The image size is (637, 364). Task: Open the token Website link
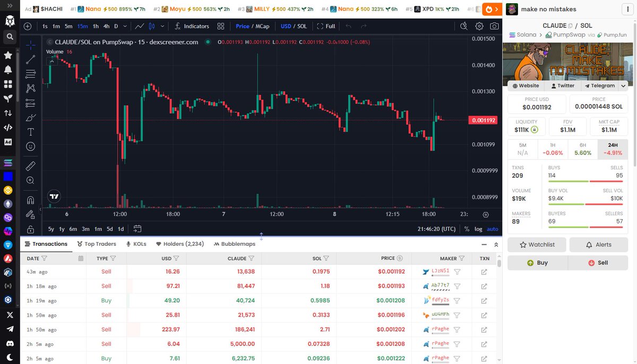[x=526, y=85]
